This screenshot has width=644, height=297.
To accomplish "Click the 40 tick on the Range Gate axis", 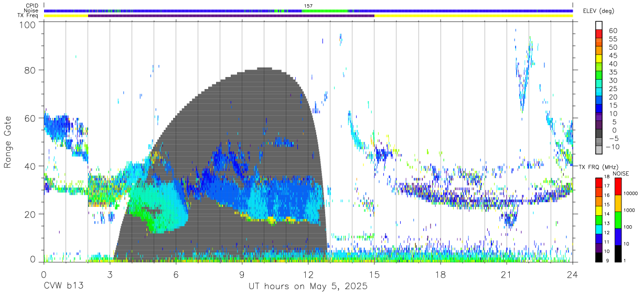I will point(30,166).
